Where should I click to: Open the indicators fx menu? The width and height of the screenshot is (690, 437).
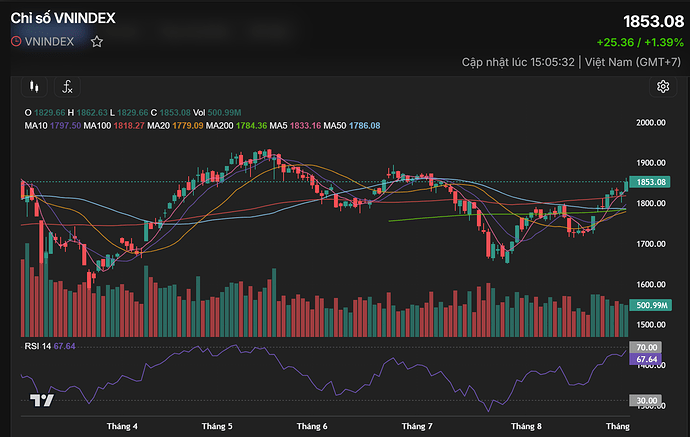[67, 87]
